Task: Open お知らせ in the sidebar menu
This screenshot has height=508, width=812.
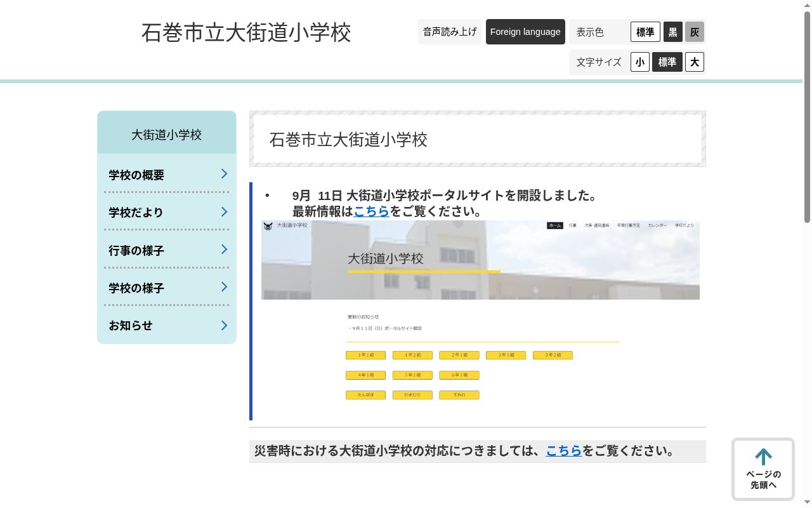Action: click(167, 325)
